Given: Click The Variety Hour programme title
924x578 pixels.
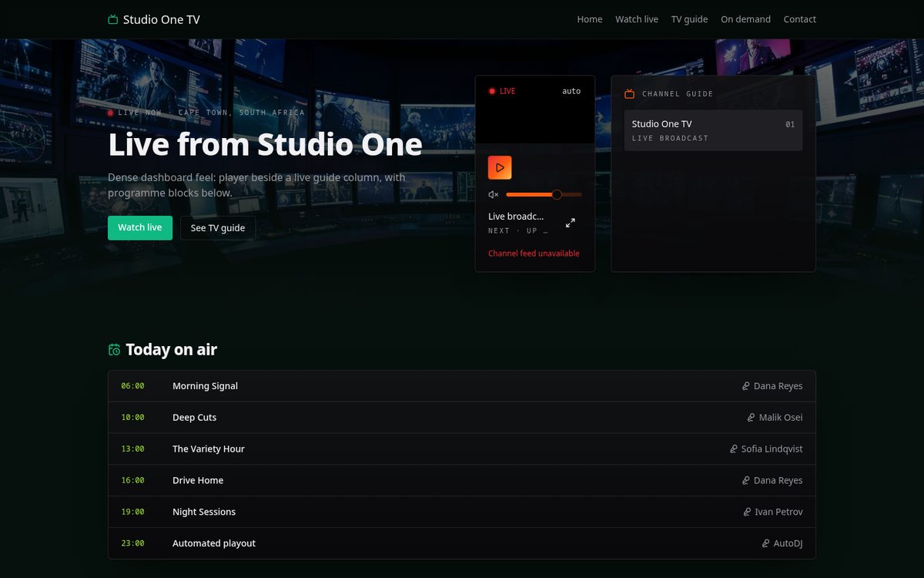Looking at the screenshot, I should 209,449.
